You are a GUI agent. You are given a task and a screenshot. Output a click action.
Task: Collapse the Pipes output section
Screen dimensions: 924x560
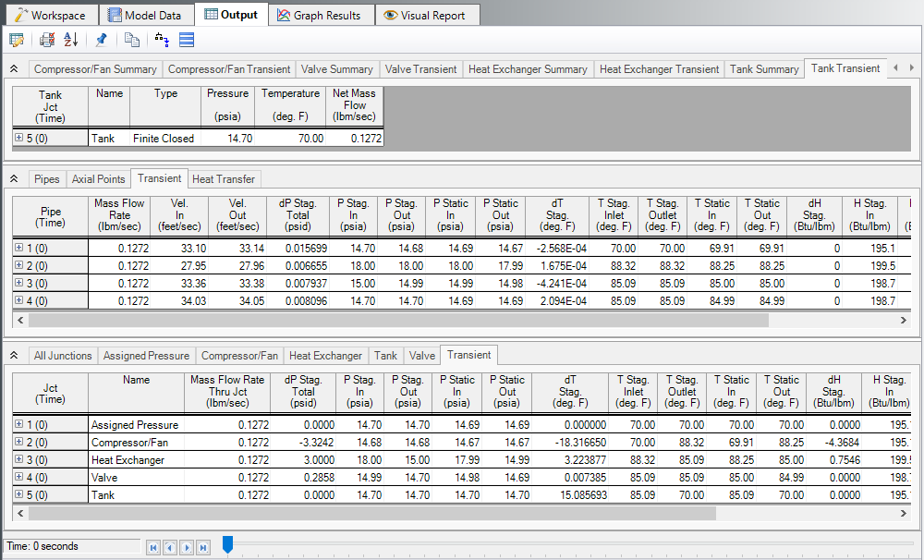[x=14, y=178]
